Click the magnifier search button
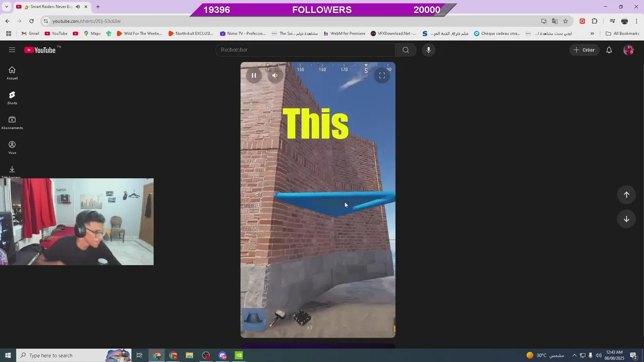The image size is (644, 362). pos(406,50)
